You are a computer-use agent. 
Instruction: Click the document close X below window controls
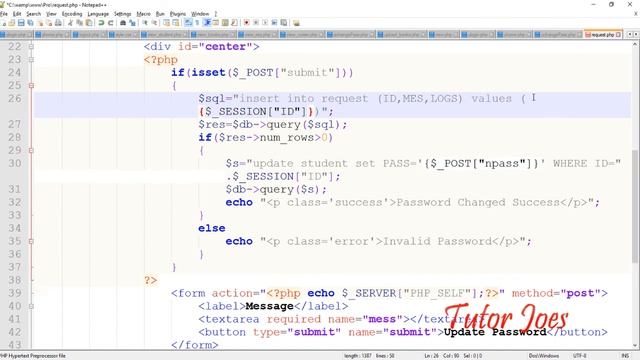pos(635,14)
